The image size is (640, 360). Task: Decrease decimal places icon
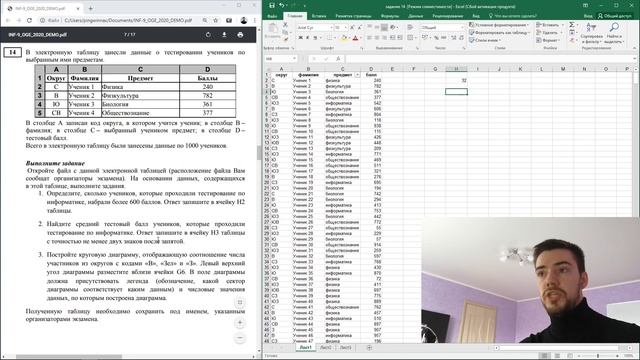click(461, 38)
